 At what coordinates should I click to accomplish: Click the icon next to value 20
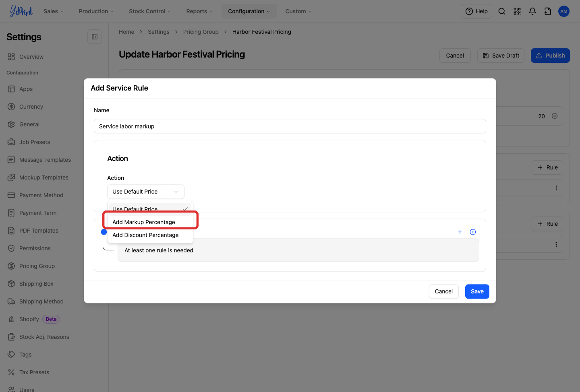point(555,116)
